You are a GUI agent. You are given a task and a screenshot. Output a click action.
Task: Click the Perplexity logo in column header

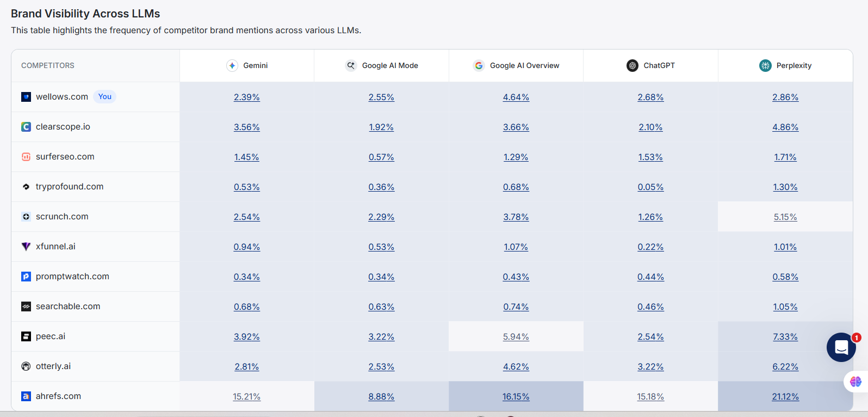coord(765,65)
